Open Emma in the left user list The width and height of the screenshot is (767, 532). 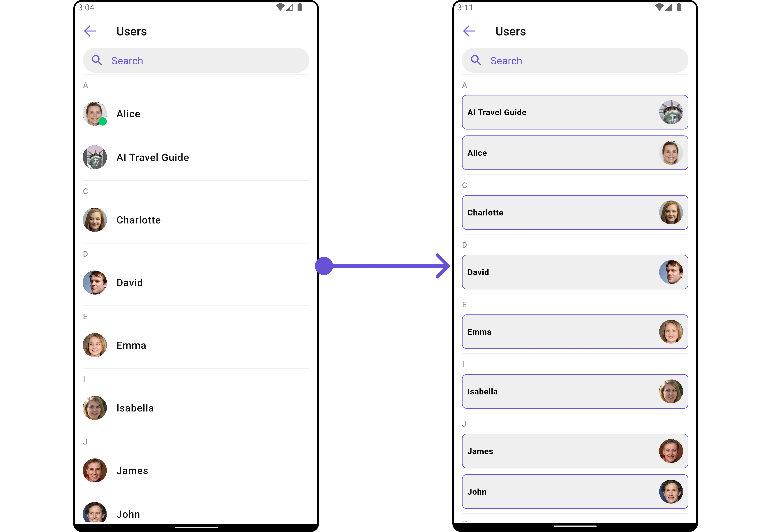click(131, 345)
